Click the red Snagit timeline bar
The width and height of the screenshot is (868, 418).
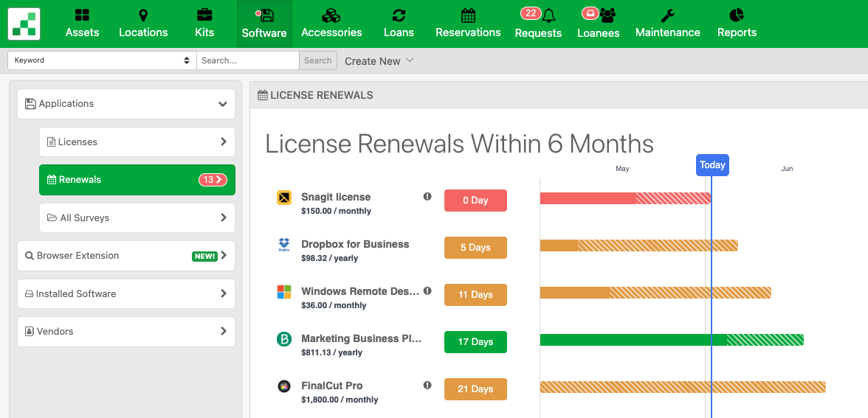pyautogui.click(x=625, y=198)
